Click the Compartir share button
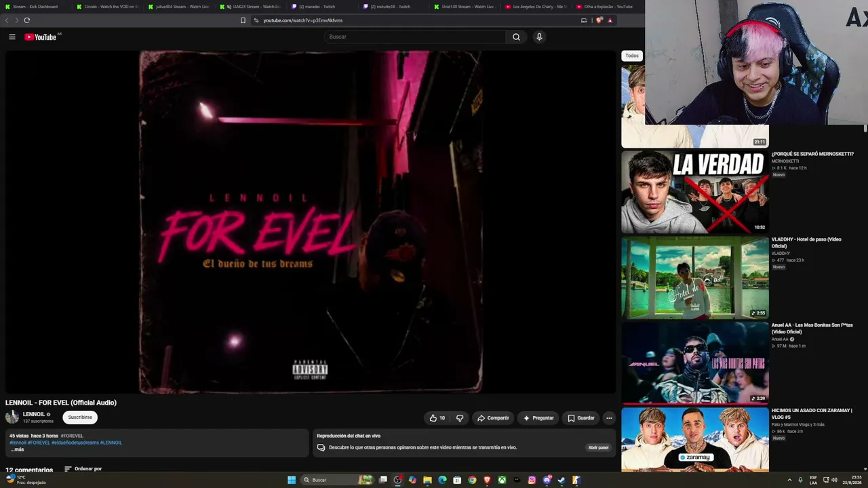This screenshot has width=868, height=488. click(493, 418)
